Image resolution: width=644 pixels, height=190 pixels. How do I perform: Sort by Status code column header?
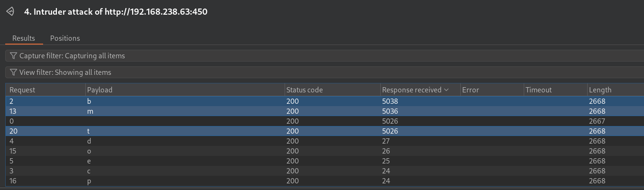tap(332, 90)
